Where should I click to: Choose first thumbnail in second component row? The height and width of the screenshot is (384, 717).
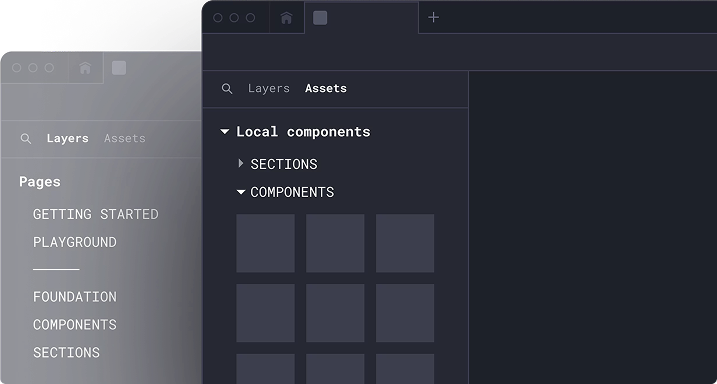pos(266,313)
